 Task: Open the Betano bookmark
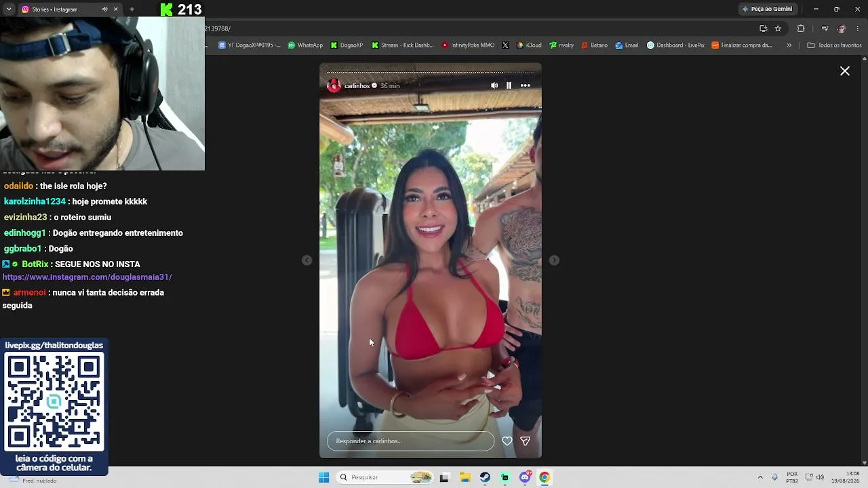[595, 45]
